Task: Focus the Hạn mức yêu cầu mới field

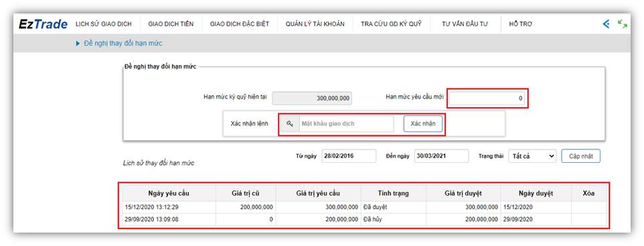Action: pos(487,99)
